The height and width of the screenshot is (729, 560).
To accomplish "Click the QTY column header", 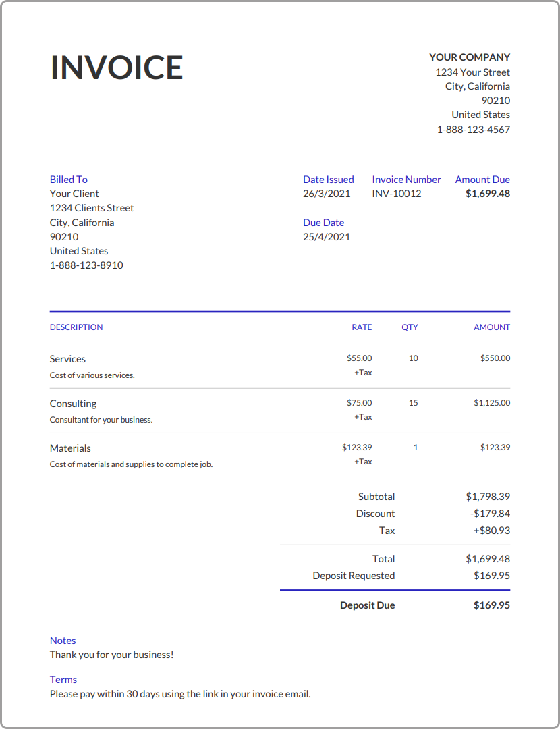I will point(410,327).
